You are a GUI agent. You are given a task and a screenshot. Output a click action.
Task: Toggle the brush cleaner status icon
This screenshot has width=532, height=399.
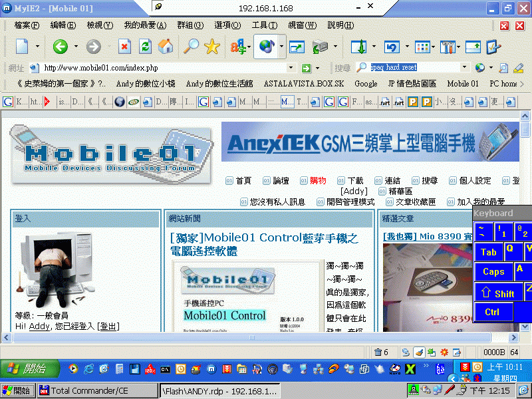(419, 352)
